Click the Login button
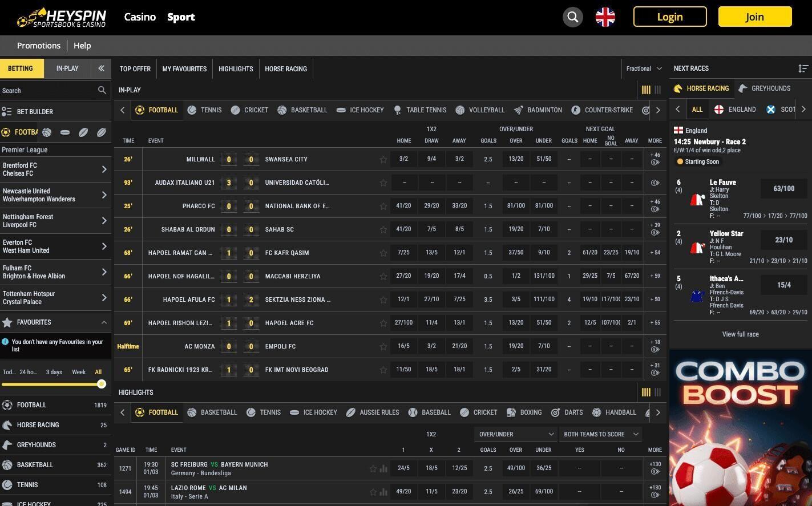Image resolution: width=812 pixels, height=506 pixels. click(x=670, y=17)
